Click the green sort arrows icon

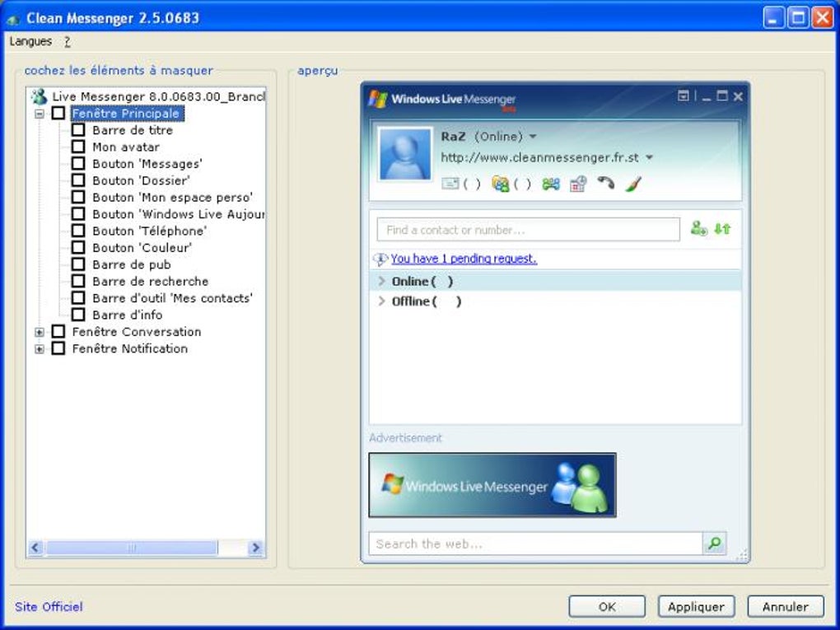pyautogui.click(x=722, y=229)
